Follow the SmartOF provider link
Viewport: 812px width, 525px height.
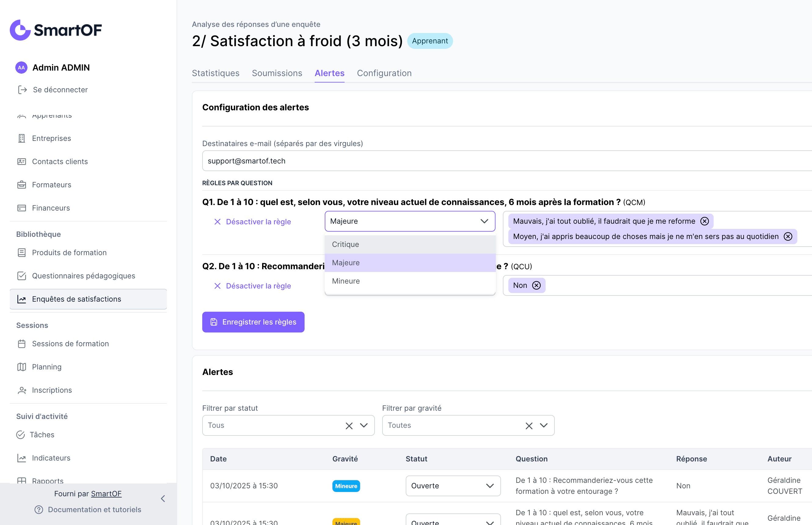tap(106, 494)
